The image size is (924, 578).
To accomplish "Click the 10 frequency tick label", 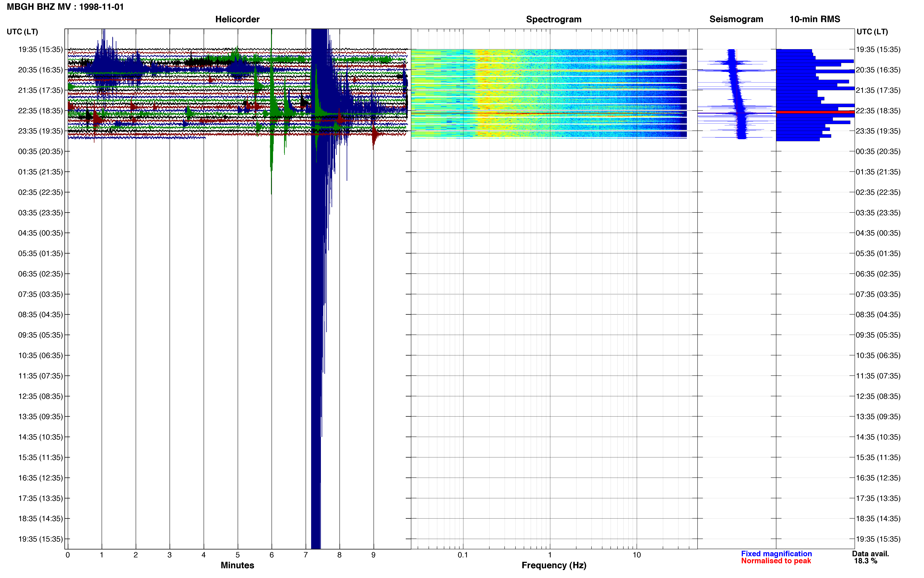I will pos(637,555).
